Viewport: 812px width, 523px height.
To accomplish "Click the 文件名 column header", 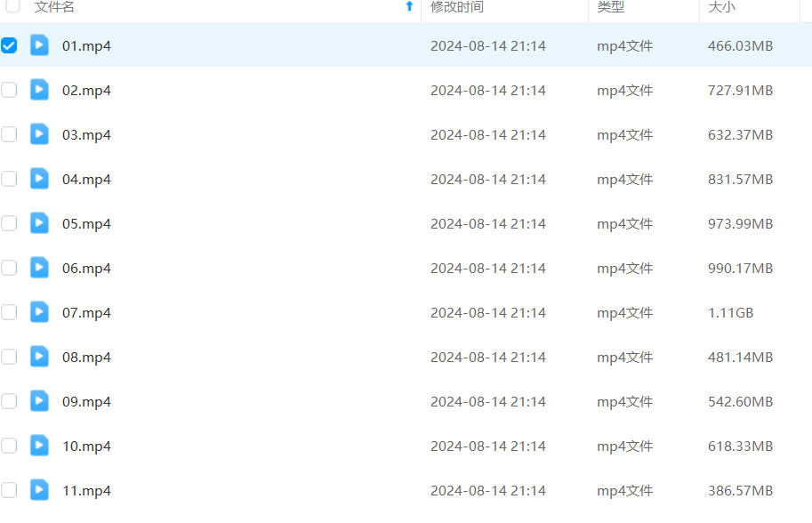I will click(54, 7).
